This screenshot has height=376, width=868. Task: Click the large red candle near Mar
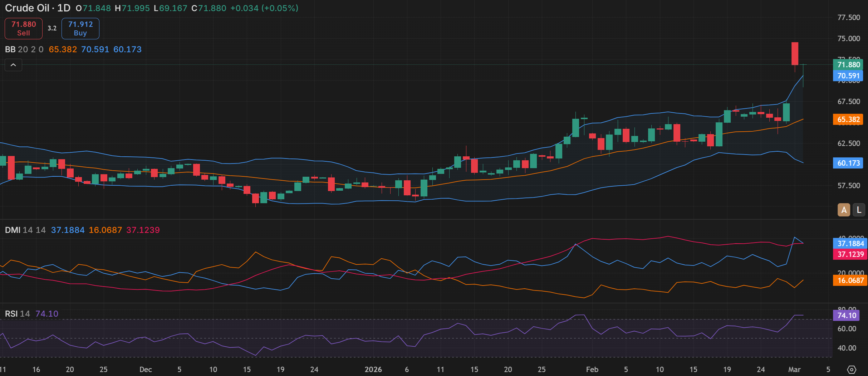click(795, 54)
